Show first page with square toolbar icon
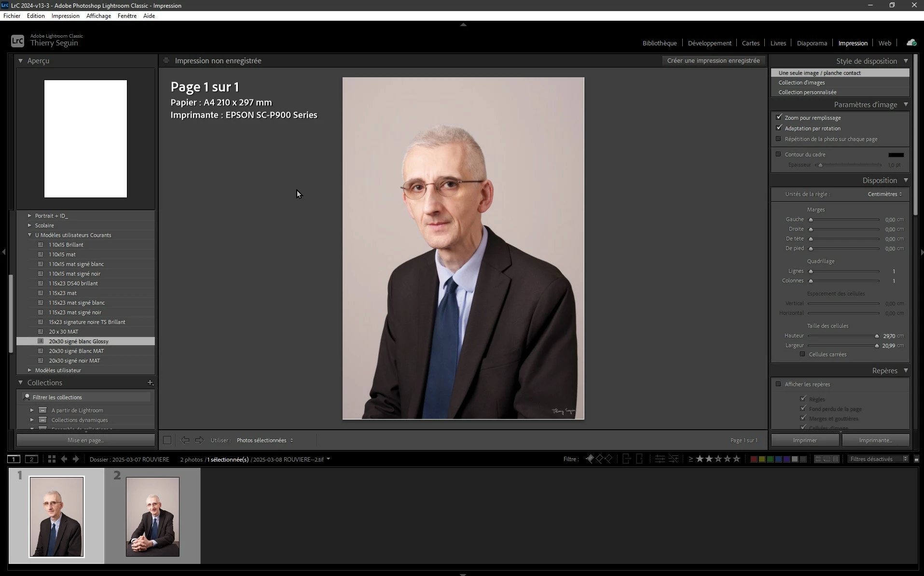Viewport: 924px width, 576px height. [167, 440]
